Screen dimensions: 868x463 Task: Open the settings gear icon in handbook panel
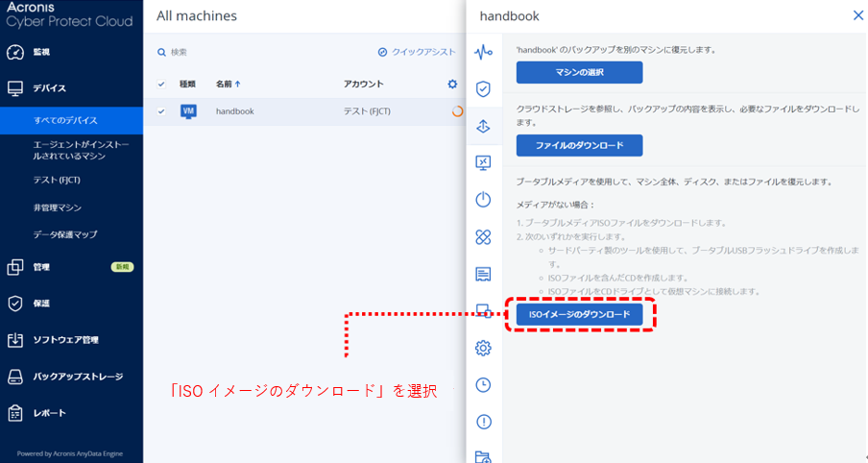tap(483, 348)
